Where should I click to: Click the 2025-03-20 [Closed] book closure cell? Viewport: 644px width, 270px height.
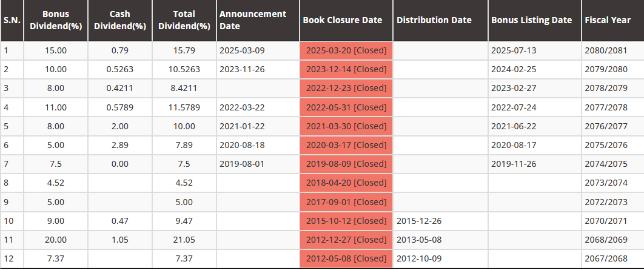(346, 50)
